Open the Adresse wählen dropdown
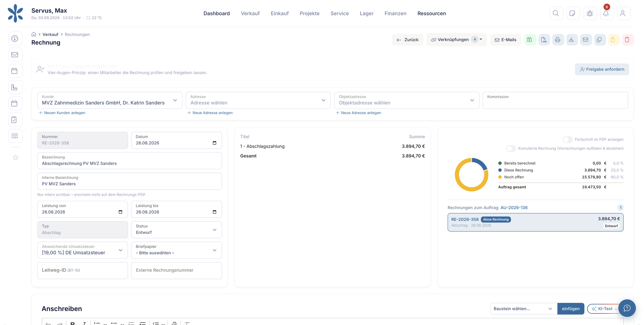 tap(258, 100)
